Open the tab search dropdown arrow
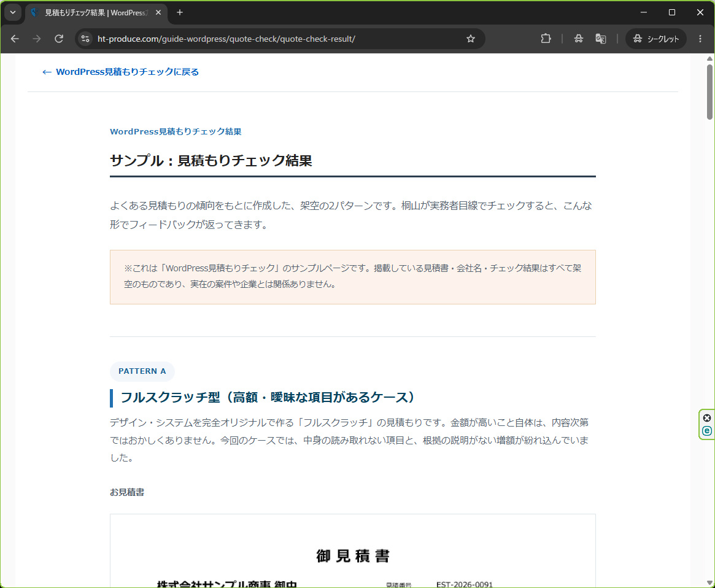The height and width of the screenshot is (588, 715). coord(13,12)
